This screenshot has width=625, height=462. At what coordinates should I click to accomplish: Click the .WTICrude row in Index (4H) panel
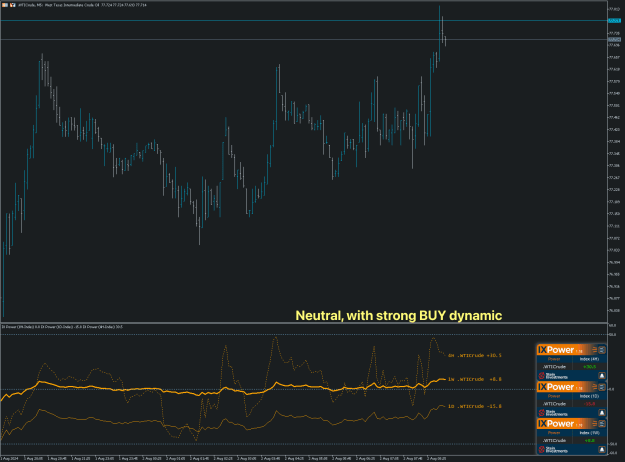(x=572, y=367)
